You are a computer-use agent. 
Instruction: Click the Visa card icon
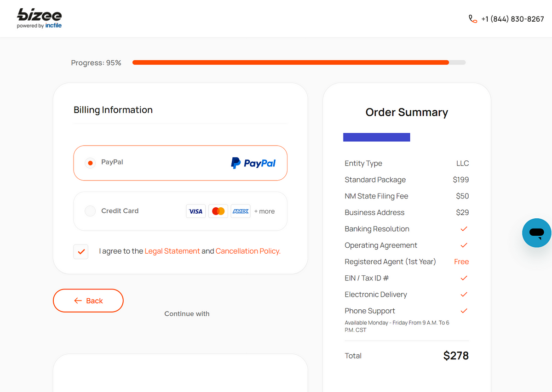(x=196, y=211)
